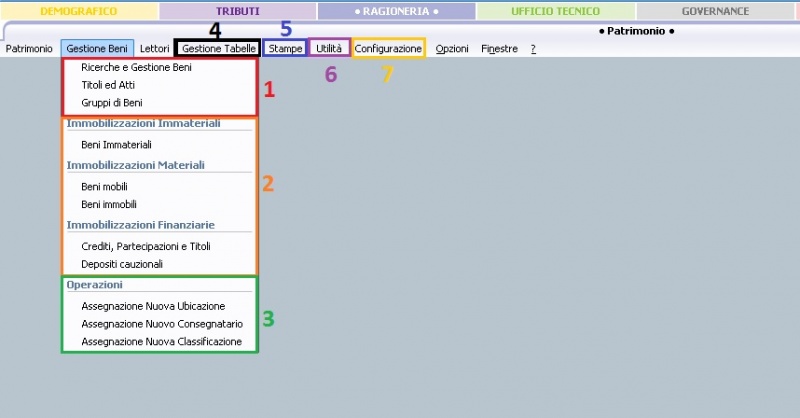
Task: Go to the GOVERNANCE tab
Action: pos(715,11)
